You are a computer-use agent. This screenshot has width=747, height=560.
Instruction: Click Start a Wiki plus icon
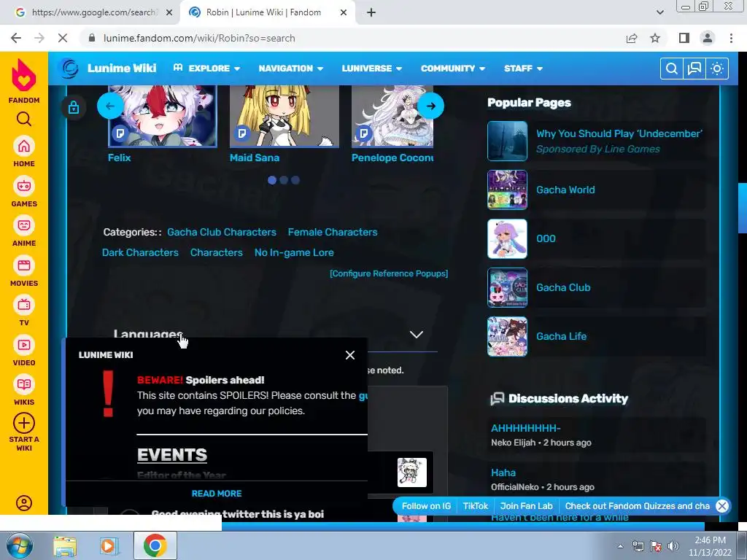click(24, 423)
